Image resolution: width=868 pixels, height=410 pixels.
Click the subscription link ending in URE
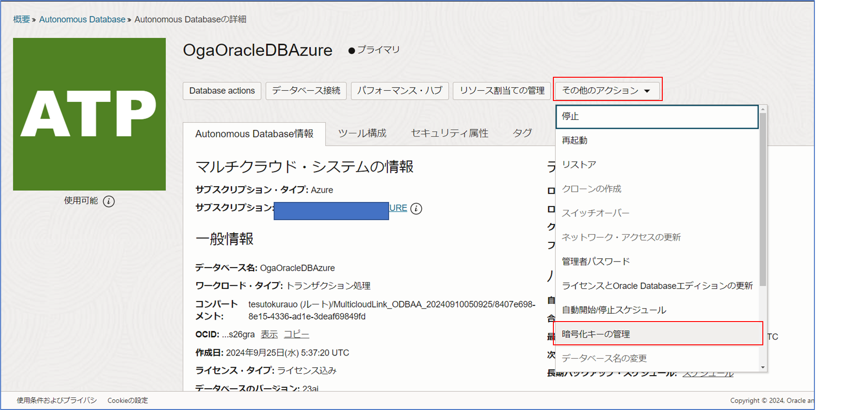pos(398,208)
